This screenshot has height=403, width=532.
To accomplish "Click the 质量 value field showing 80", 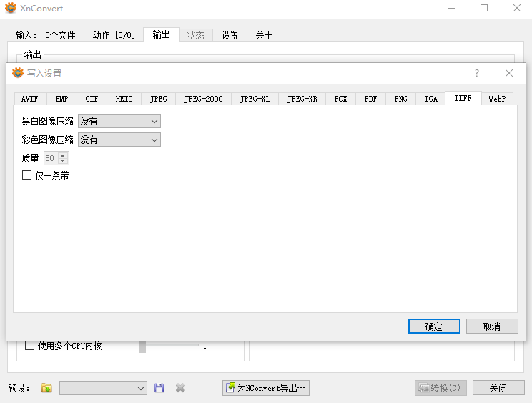I will coord(51,158).
